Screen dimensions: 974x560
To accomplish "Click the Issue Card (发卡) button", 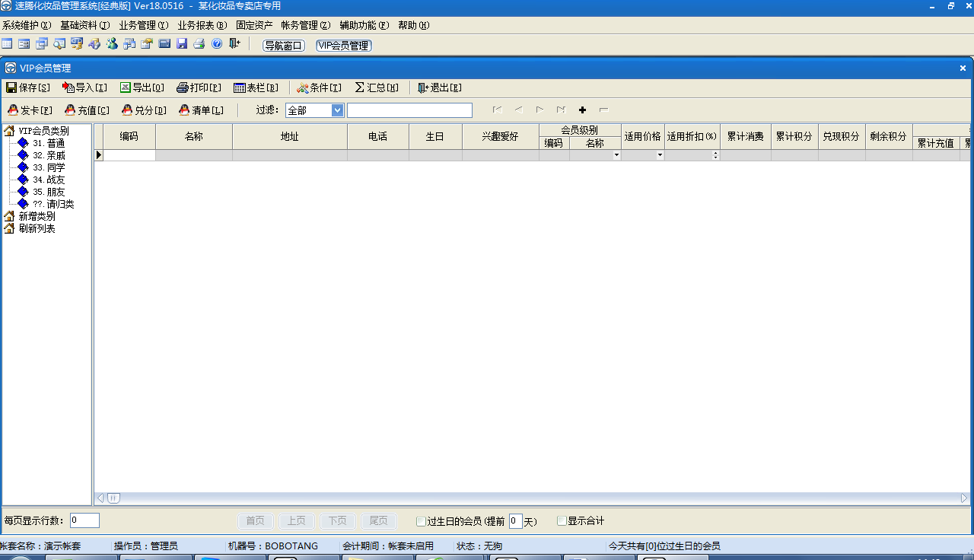I will (x=30, y=110).
